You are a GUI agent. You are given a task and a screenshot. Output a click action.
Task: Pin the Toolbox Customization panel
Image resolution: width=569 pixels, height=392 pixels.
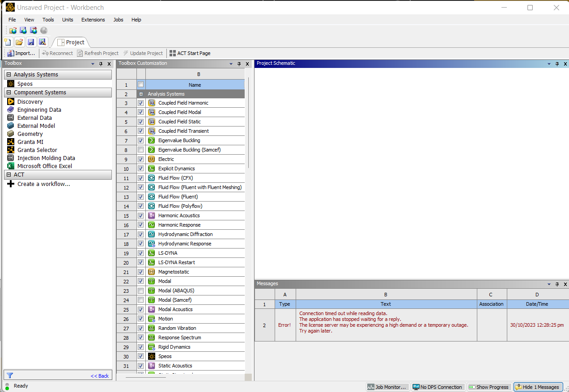pyautogui.click(x=239, y=64)
